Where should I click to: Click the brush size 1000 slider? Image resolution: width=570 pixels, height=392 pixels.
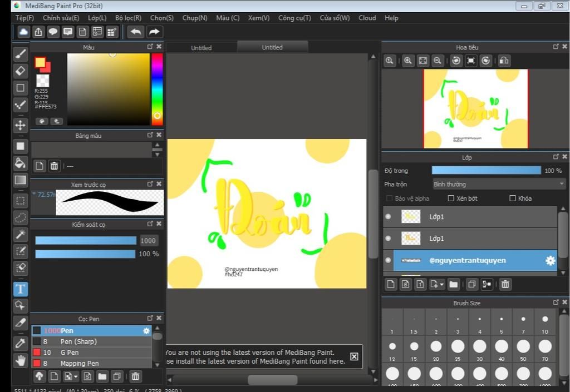tap(85, 240)
